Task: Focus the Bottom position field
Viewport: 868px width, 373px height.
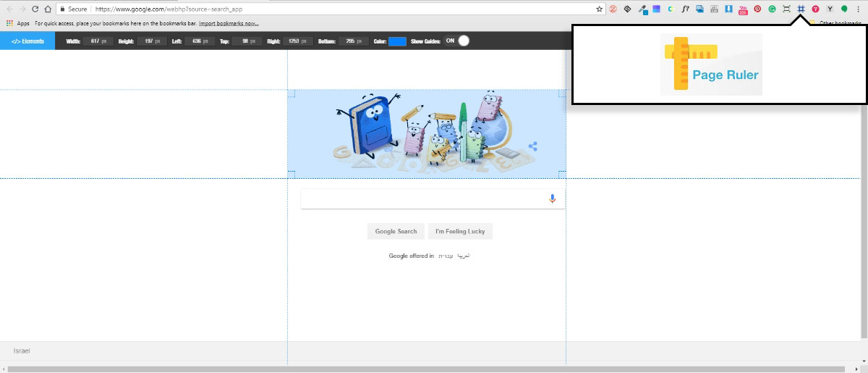Action: click(x=352, y=41)
